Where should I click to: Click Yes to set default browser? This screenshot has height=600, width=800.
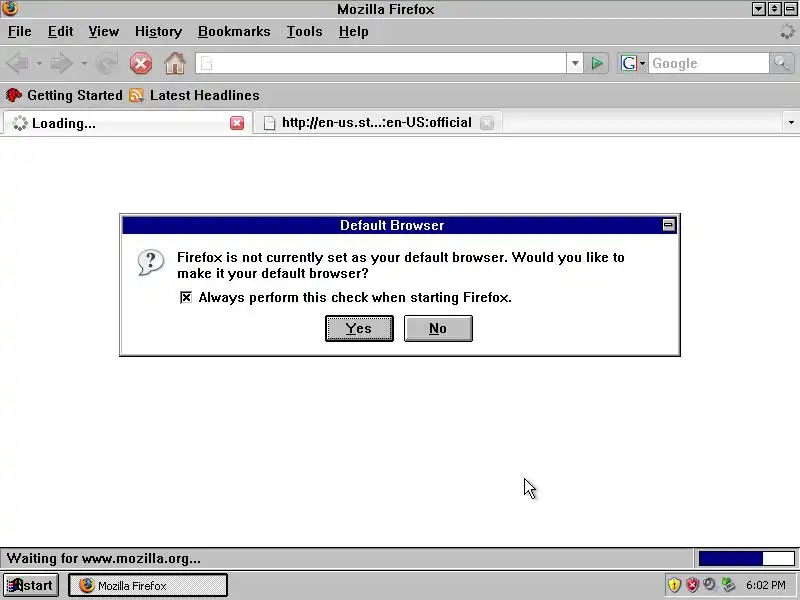[x=359, y=328]
